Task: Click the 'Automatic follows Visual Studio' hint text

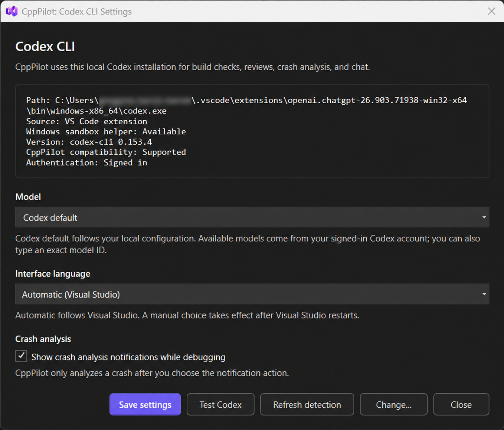Action: (187, 315)
